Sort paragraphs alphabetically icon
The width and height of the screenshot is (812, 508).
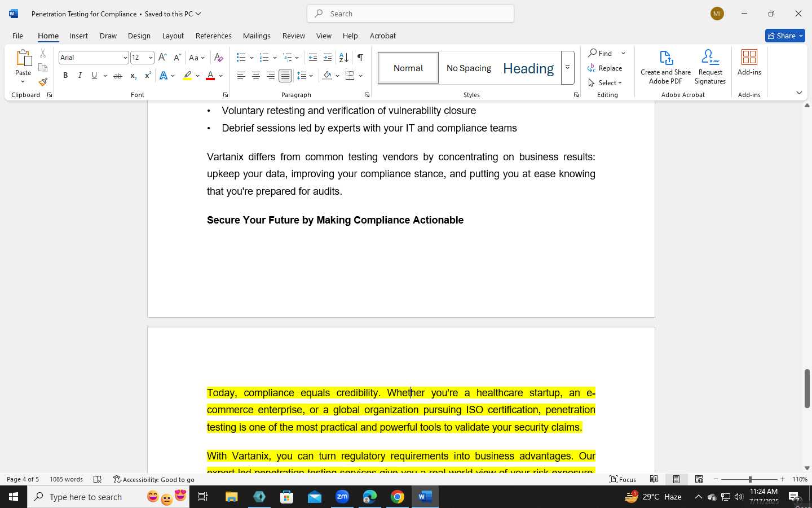(343, 58)
